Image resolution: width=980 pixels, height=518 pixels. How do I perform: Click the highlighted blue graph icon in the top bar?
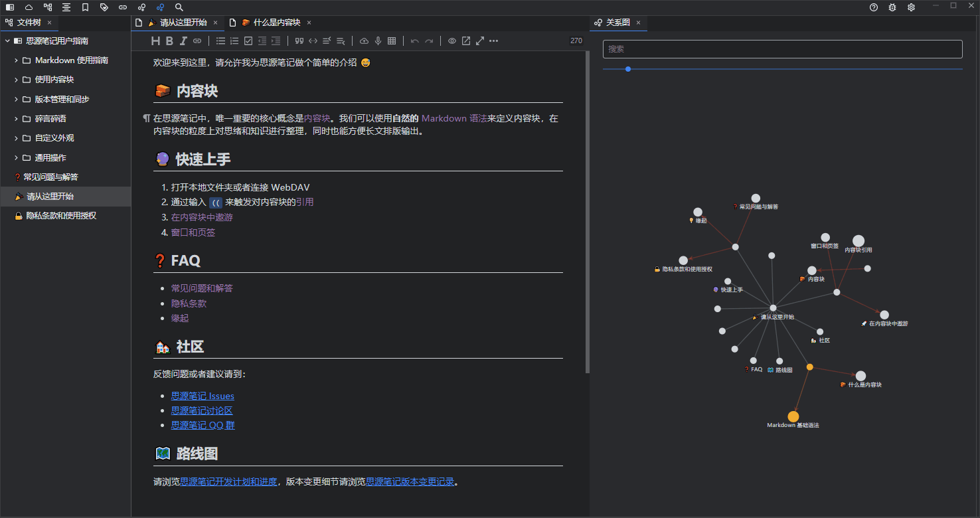161,7
